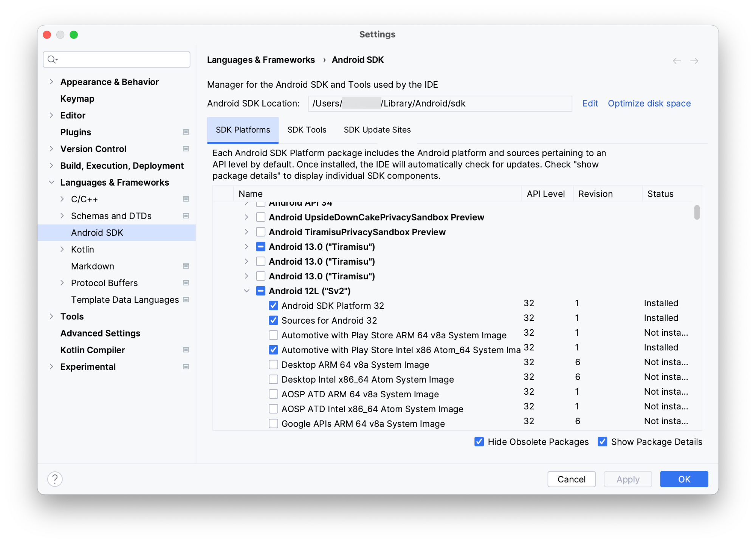Viewport: 756px width, 544px height.
Task: Toggle Hide Obsolete Packages checkbox
Action: 480,442
